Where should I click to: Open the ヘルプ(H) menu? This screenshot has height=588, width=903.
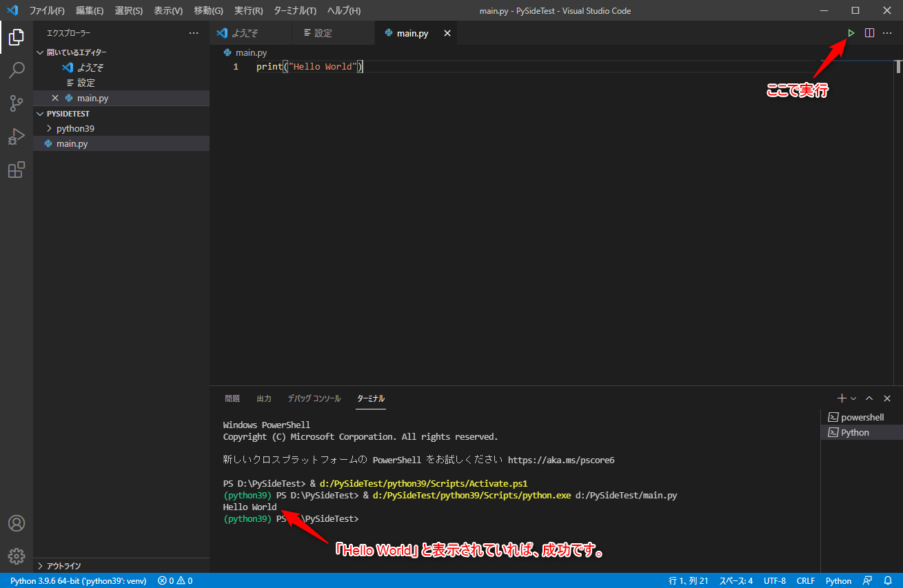pos(343,10)
